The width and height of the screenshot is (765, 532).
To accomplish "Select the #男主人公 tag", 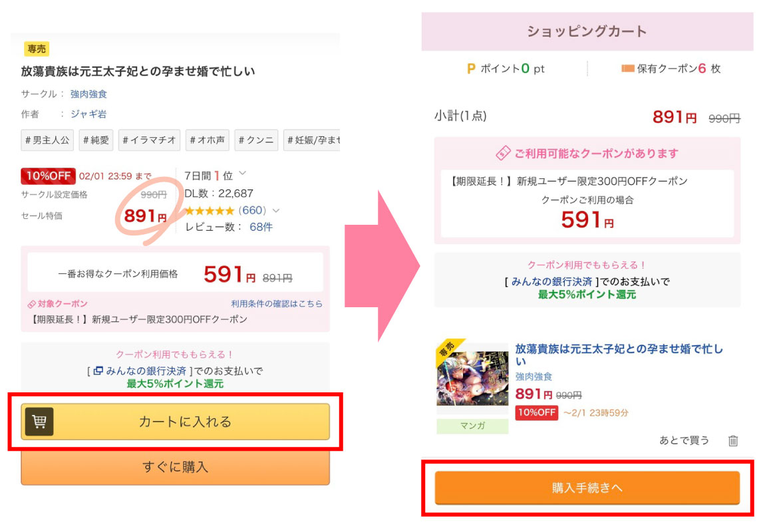I will (47, 140).
